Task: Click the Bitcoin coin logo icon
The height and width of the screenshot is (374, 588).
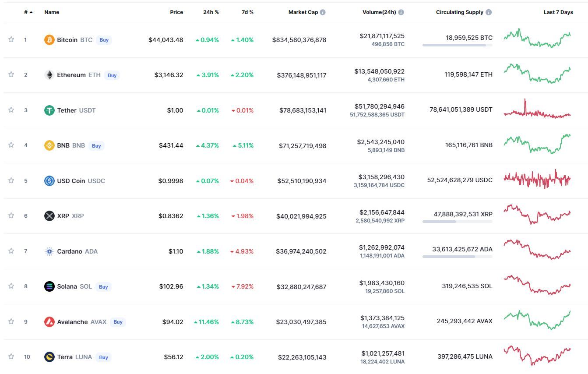Action: [x=49, y=40]
